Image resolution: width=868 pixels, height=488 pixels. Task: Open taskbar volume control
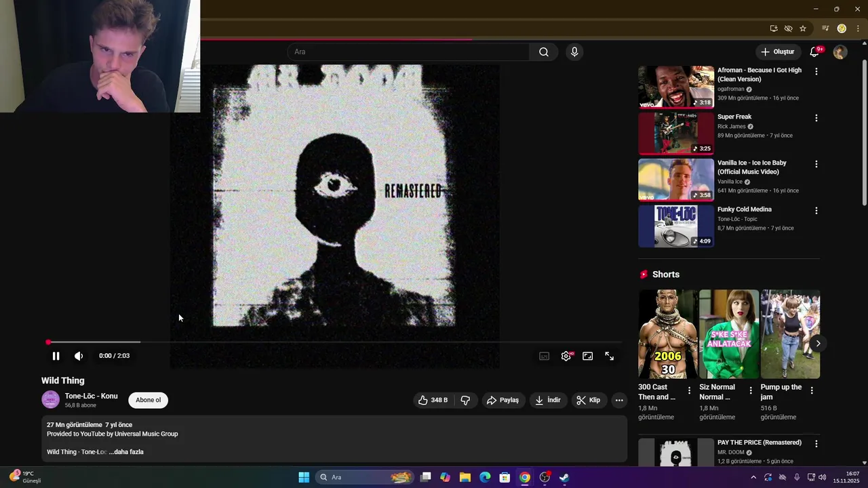pyautogui.click(x=822, y=477)
